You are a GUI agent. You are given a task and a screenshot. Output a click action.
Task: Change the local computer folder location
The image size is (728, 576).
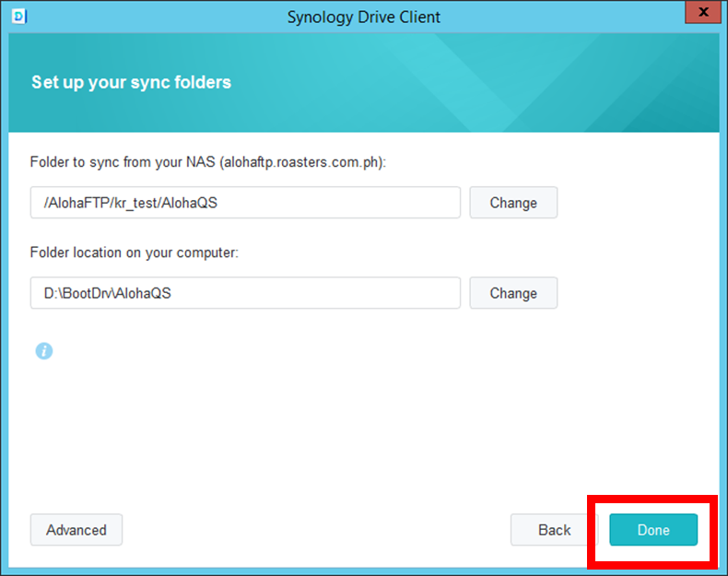click(x=513, y=293)
